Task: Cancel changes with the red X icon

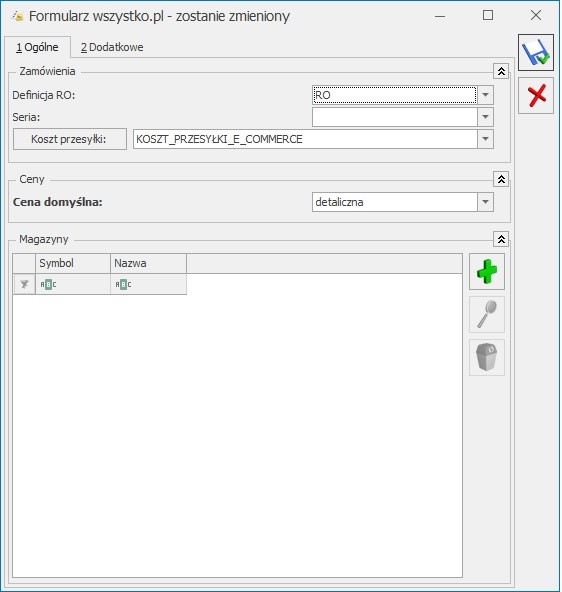Action: pyautogui.click(x=536, y=96)
